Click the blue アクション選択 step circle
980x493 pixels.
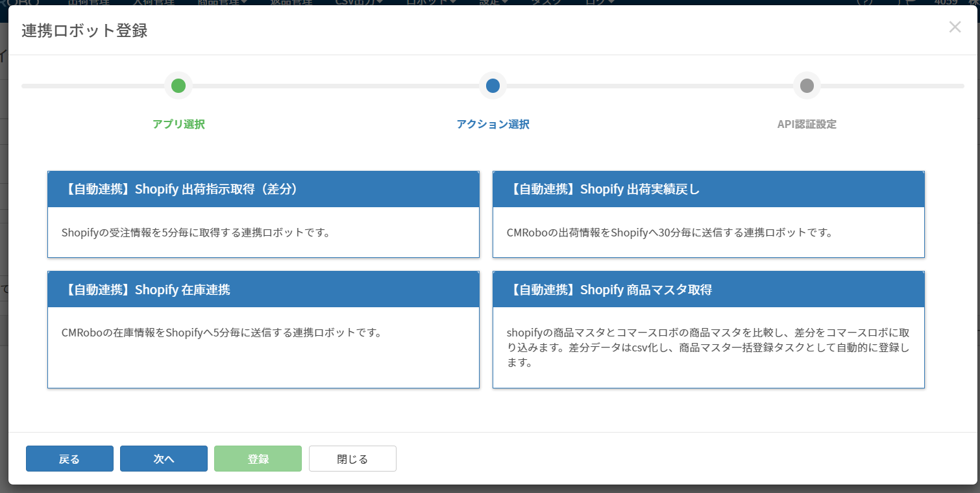[493, 86]
